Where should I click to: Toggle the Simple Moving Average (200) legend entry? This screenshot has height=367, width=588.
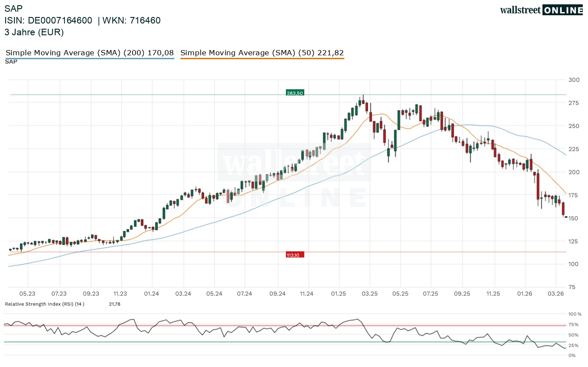coord(89,53)
